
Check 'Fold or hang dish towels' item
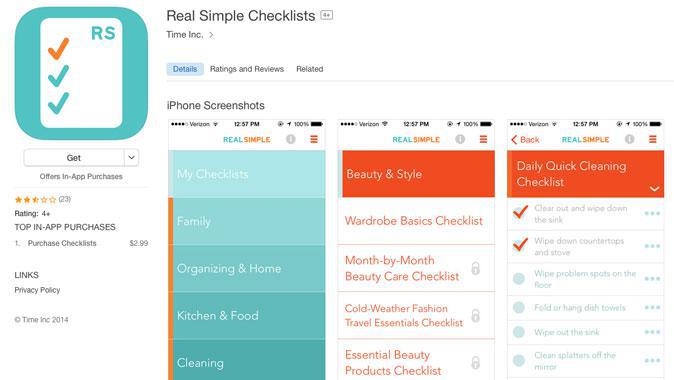(x=519, y=307)
